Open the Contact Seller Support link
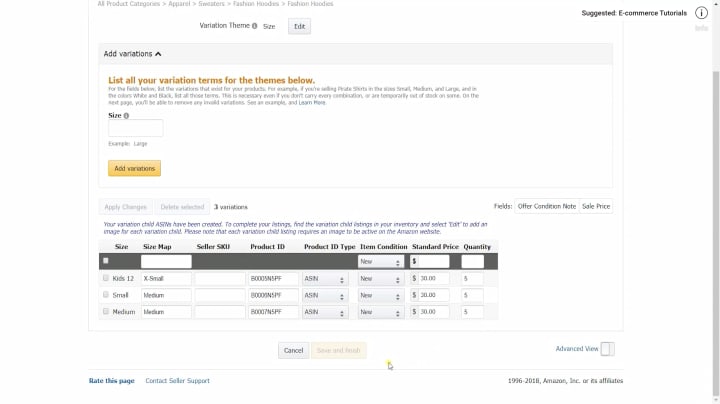Screen dimensions: 720x404 [177, 381]
